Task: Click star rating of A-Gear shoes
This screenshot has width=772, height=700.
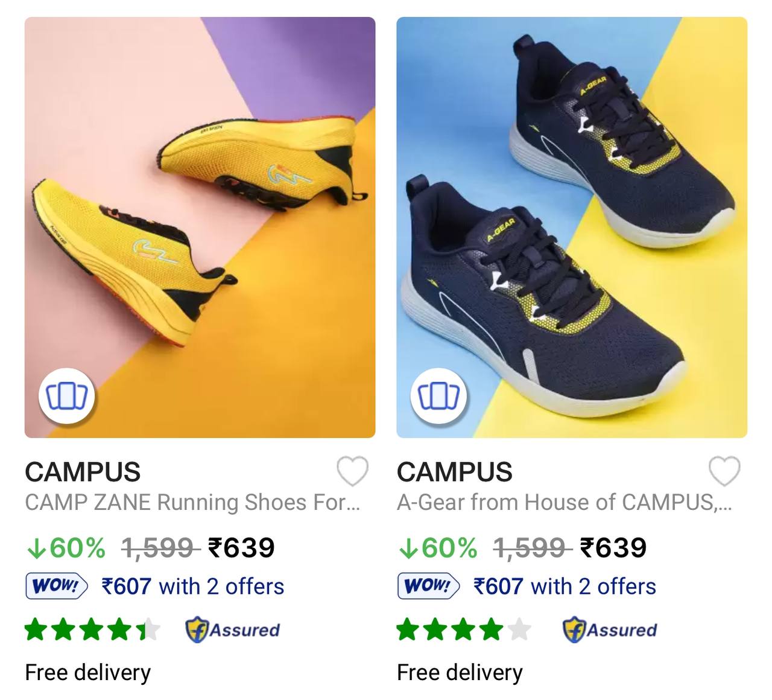Action: pyautogui.click(x=464, y=630)
